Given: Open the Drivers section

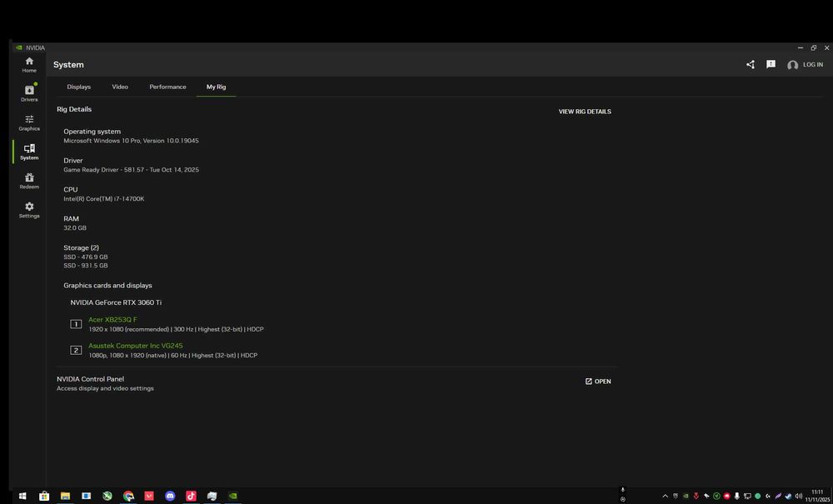Looking at the screenshot, I should 29,93.
